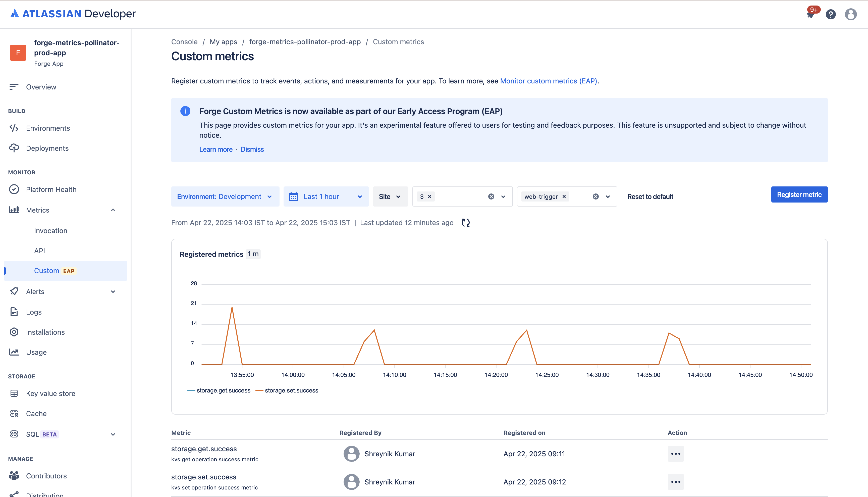Go to My apps breadcrumb

tap(223, 42)
